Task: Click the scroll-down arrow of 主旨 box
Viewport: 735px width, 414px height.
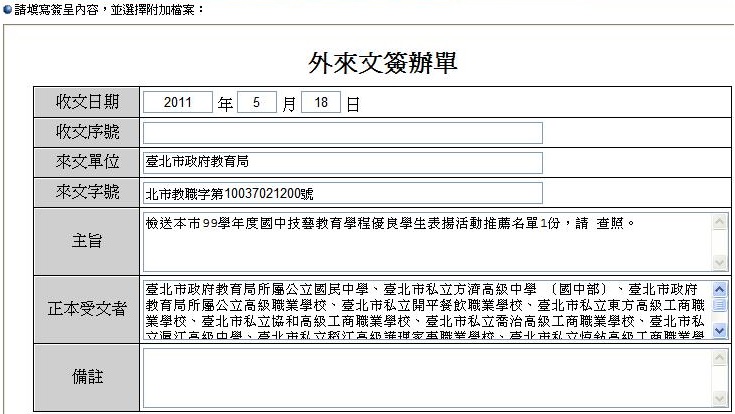Action: [x=720, y=263]
